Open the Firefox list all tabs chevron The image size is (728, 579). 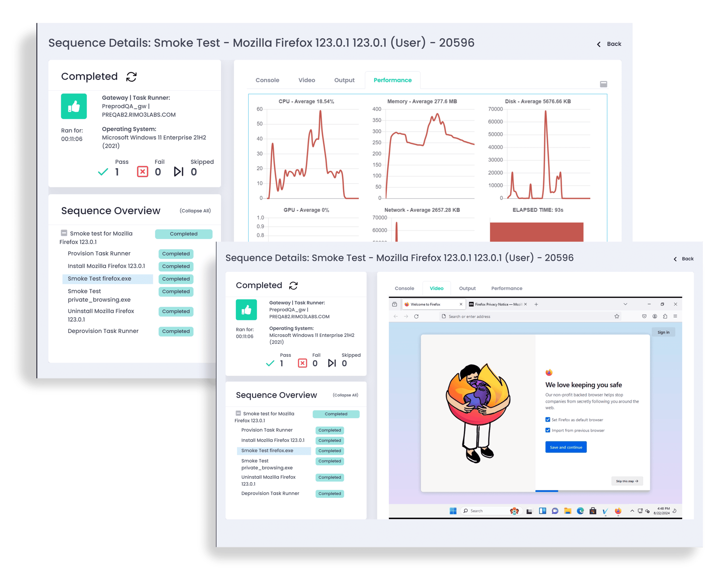(625, 304)
